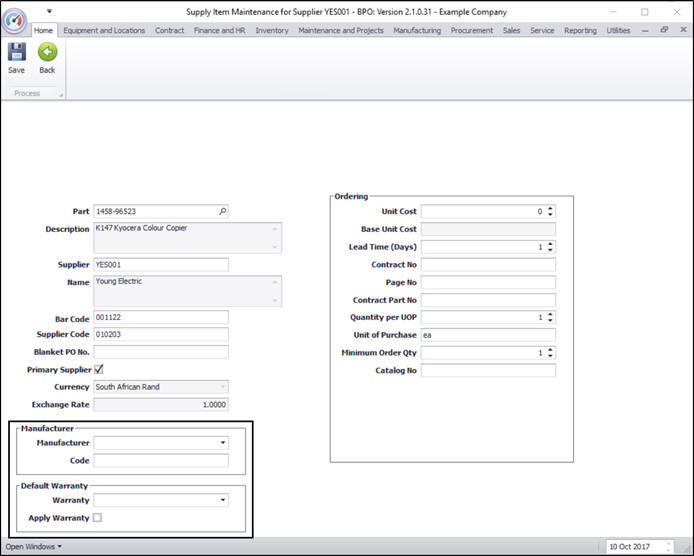Increase Minimum Order Qty value

[x=550, y=350]
